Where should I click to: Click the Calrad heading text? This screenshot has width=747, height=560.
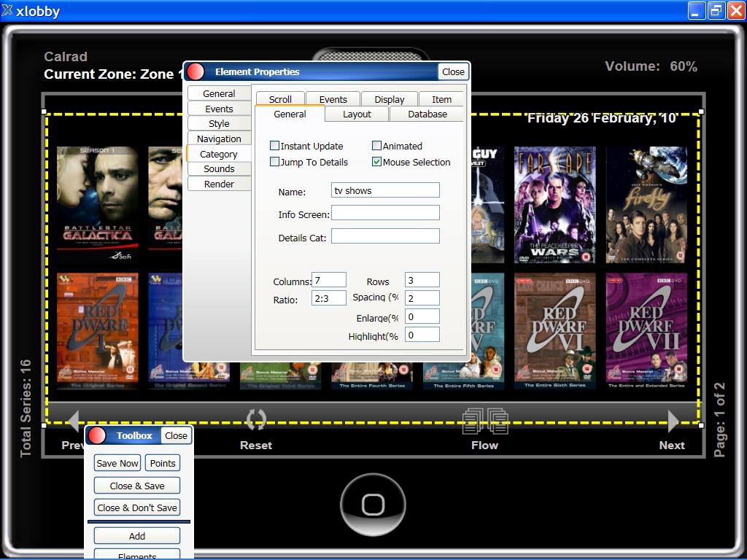coord(66,57)
